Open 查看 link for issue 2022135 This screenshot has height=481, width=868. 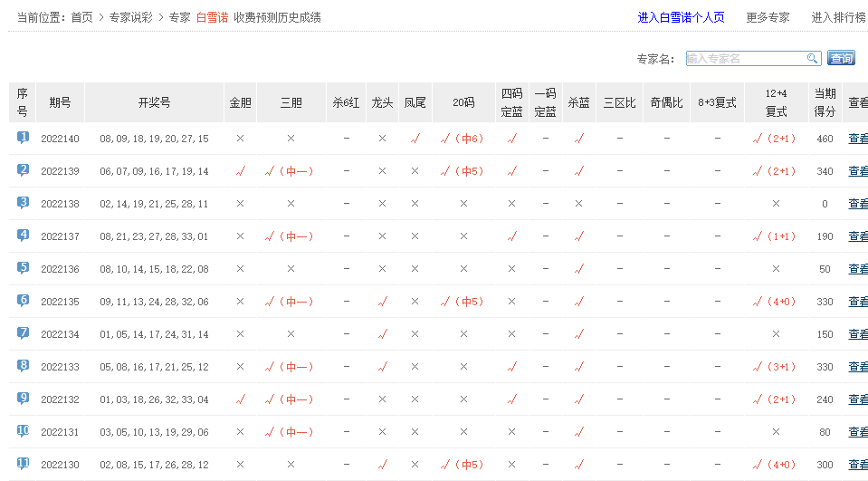pos(857,302)
